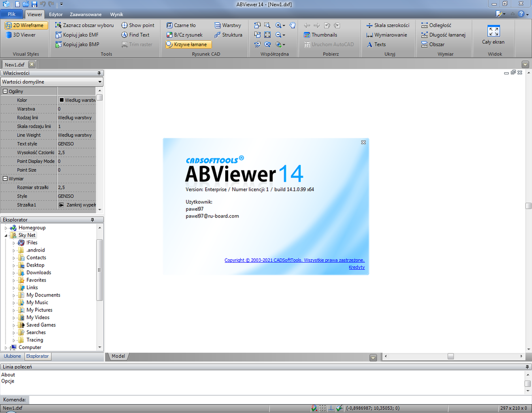The image size is (532, 413).
Task: Select the Zaznacz obszar wyboru tool
Action: 85,25
